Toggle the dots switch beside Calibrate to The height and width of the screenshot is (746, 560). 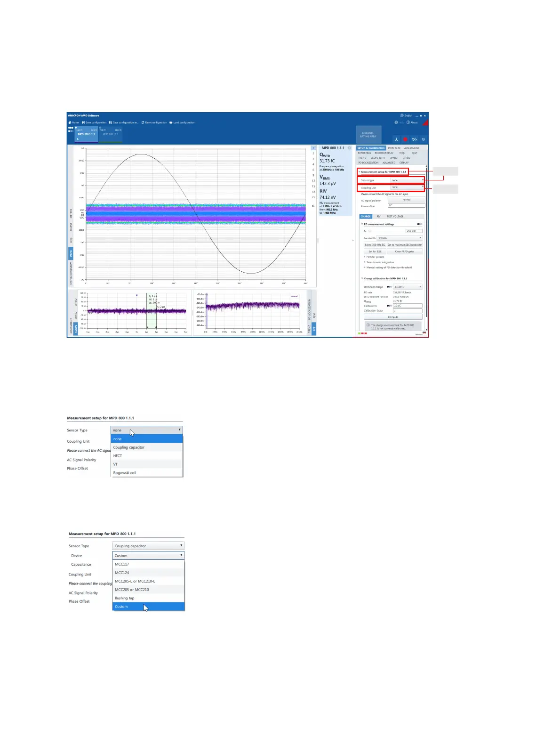[390, 306]
